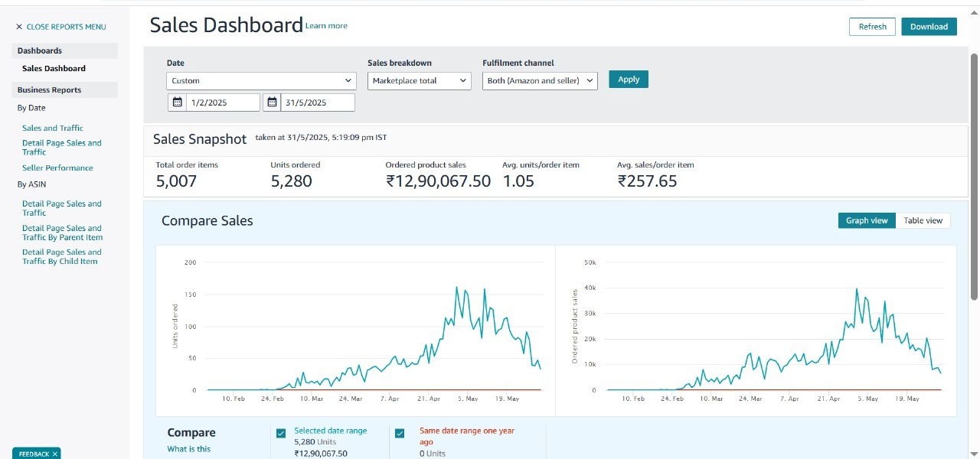This screenshot has height=459, width=980.
Task: Click the X icon to close reports menu
Action: pos(19,27)
